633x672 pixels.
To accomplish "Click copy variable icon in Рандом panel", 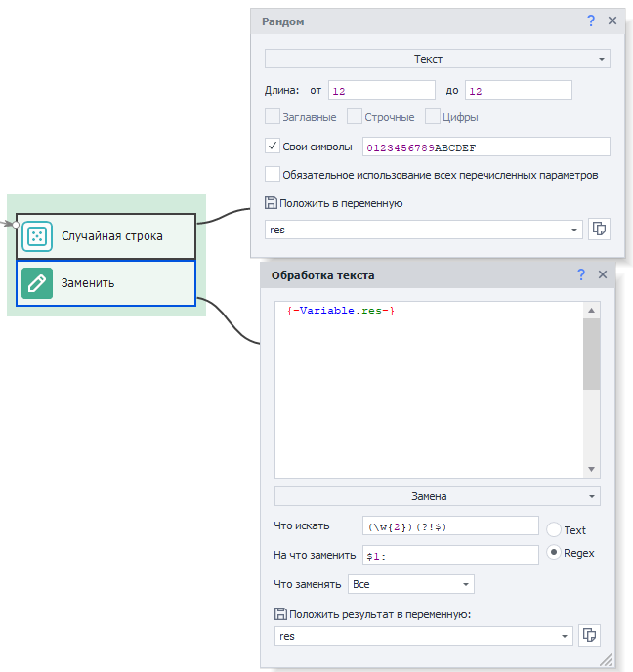I will [x=600, y=229].
